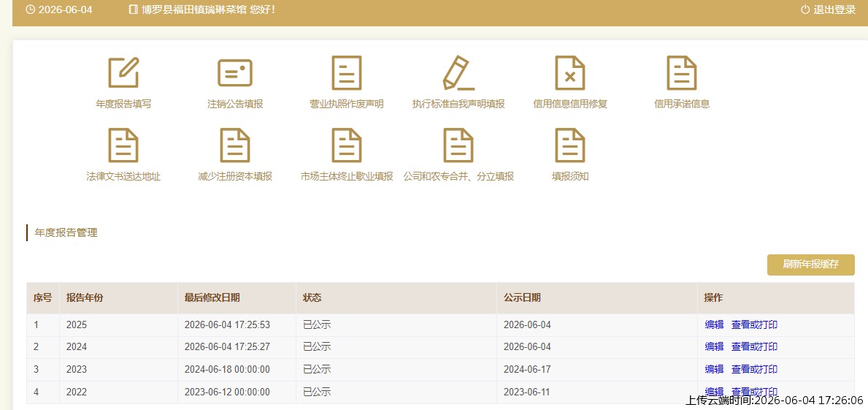Image resolution: width=868 pixels, height=410 pixels.
Task: Select the report year cell 2024
Action: coord(77,347)
